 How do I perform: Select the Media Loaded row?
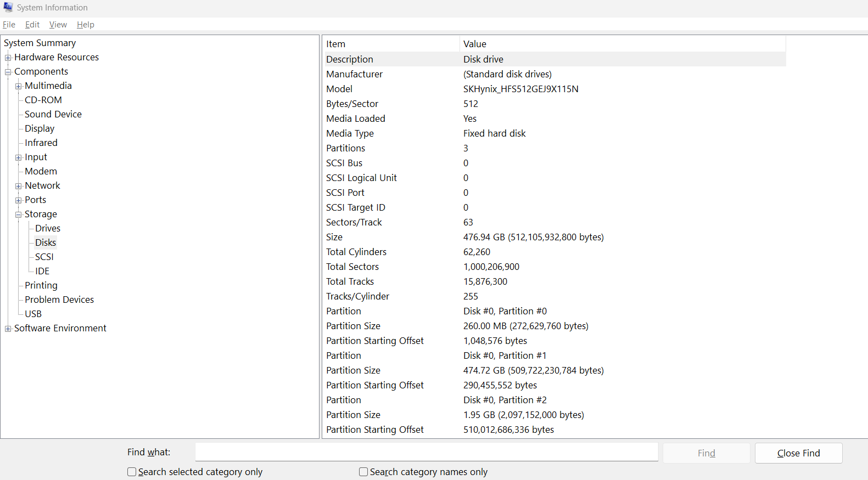[x=555, y=118]
